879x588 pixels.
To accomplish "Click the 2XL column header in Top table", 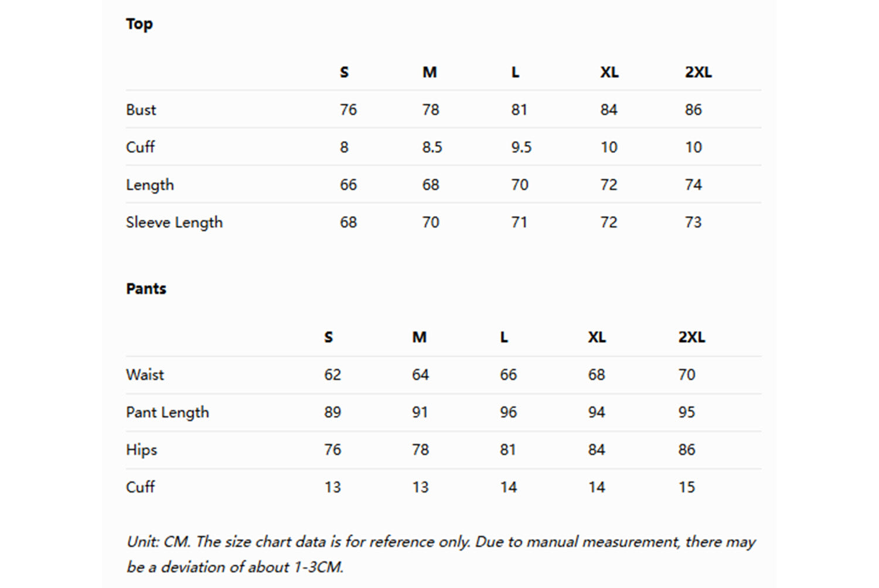I will tap(698, 73).
